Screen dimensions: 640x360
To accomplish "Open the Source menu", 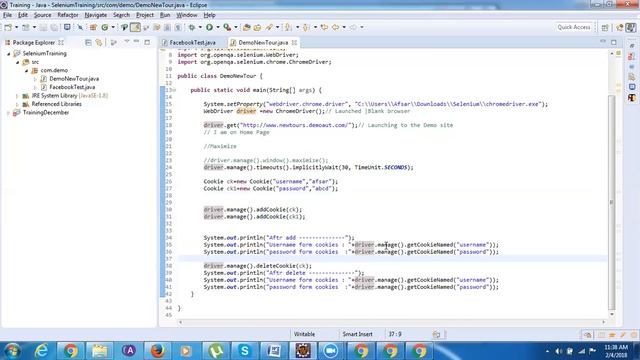I will (x=42, y=15).
